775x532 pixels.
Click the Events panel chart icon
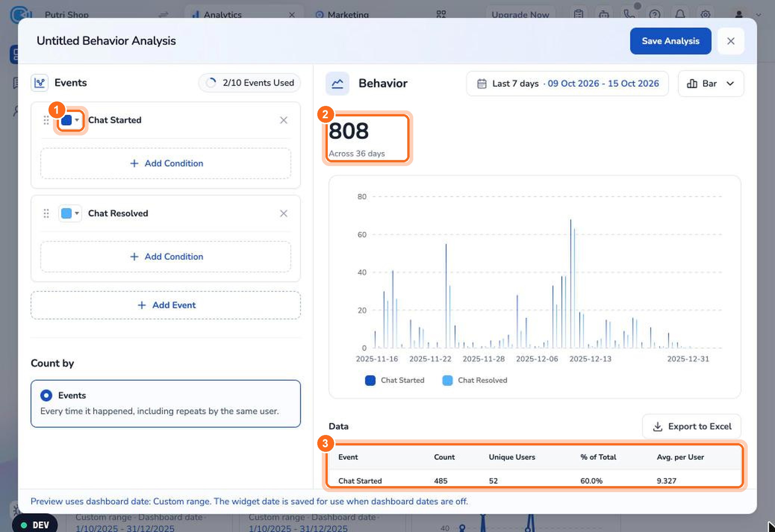point(40,83)
